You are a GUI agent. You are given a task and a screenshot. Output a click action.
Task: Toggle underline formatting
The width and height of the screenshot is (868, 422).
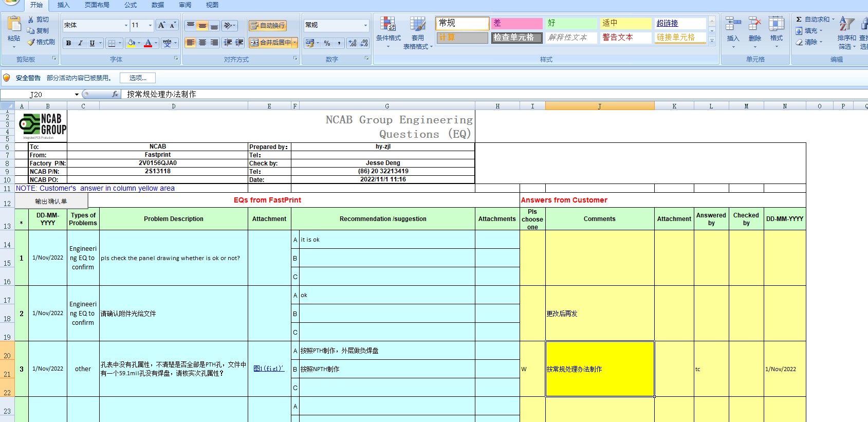coord(92,43)
